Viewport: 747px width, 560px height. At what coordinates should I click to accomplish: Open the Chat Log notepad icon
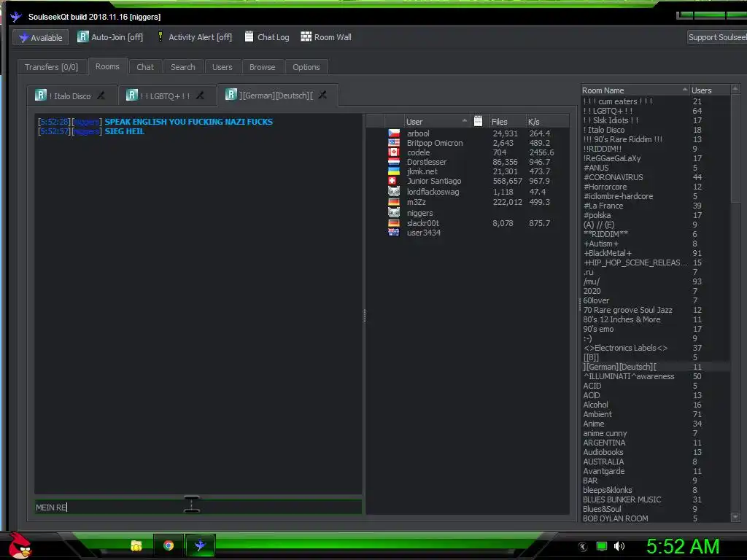249,36
